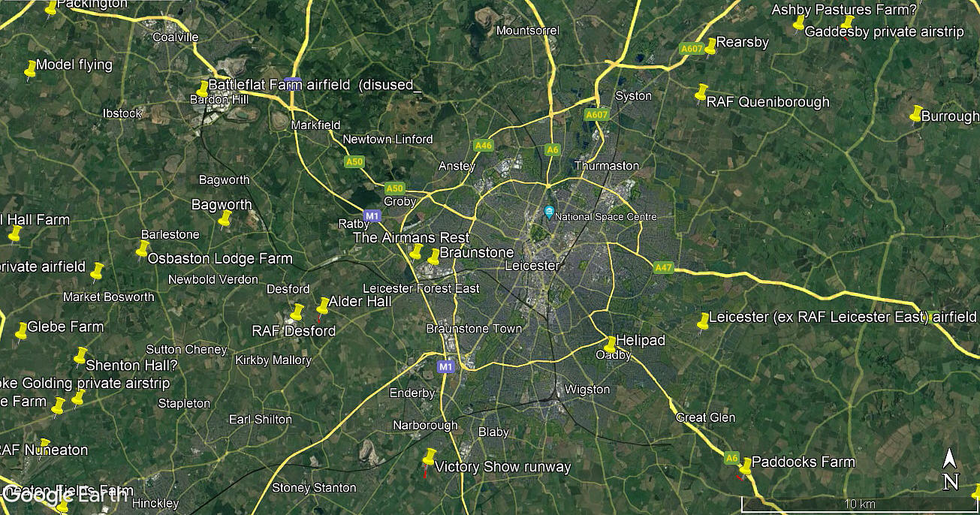Screen dimensions: 980x515
Task: Click the Glebe Farm pushpin
Action: [21, 332]
